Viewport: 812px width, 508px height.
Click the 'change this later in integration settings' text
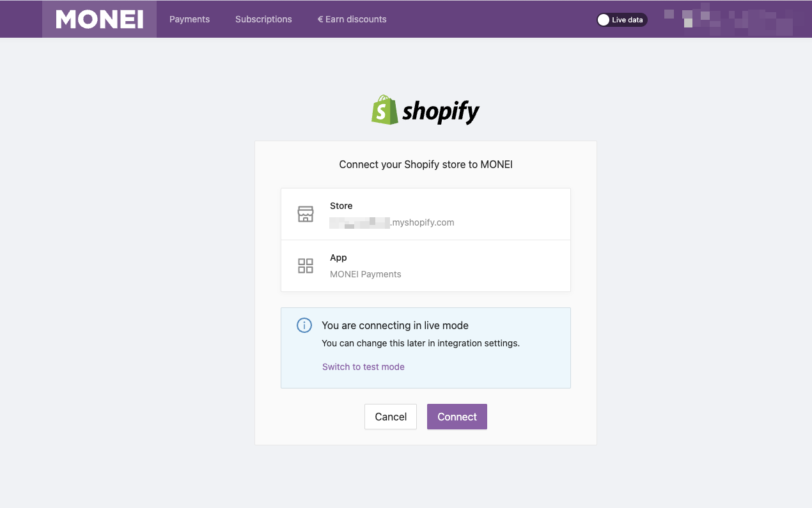(421, 343)
